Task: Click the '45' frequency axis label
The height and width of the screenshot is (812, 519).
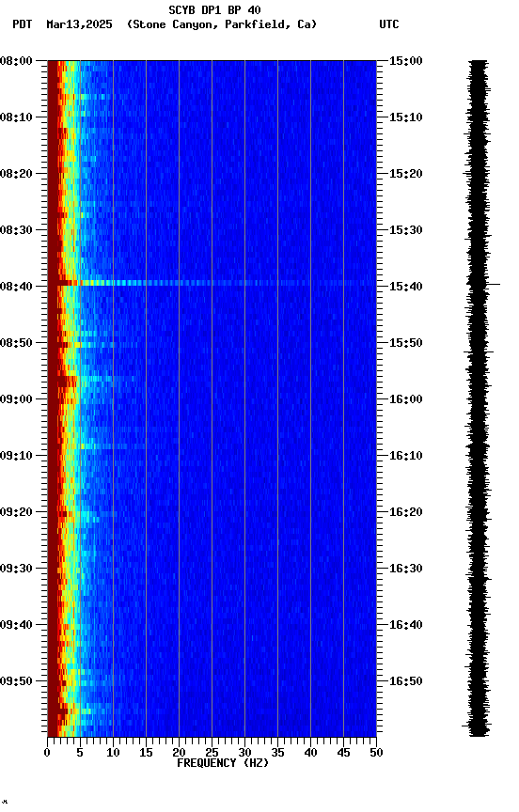Action: click(343, 754)
